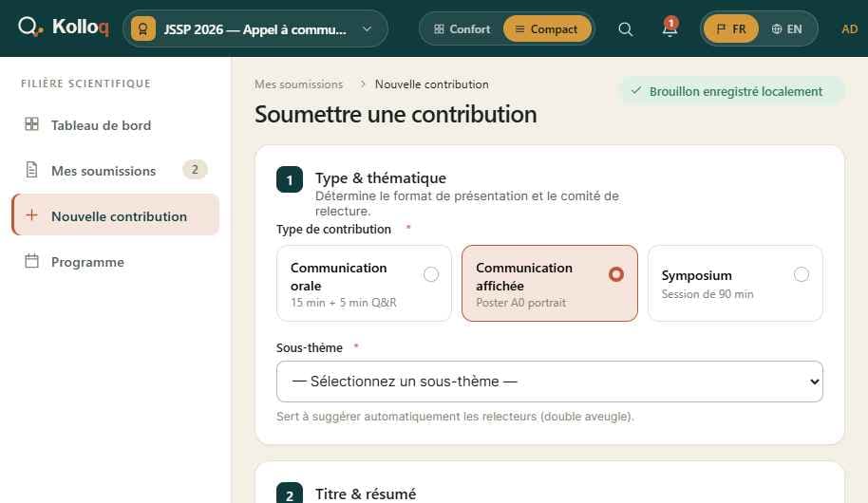Select the Communication affichée radio button

point(615,274)
